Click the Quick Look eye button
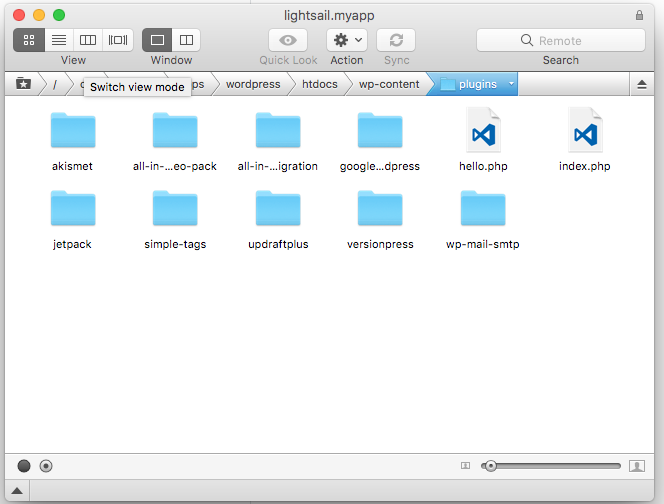The height and width of the screenshot is (504, 664). tap(288, 40)
